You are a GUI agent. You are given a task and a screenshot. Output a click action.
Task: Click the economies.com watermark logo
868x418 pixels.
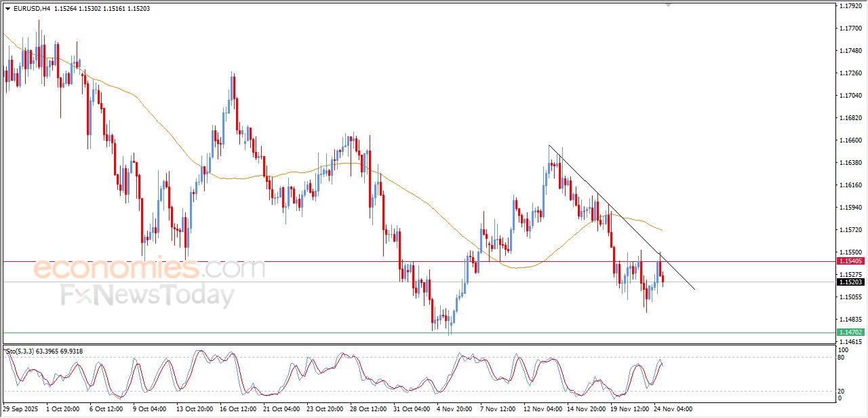[x=149, y=268]
